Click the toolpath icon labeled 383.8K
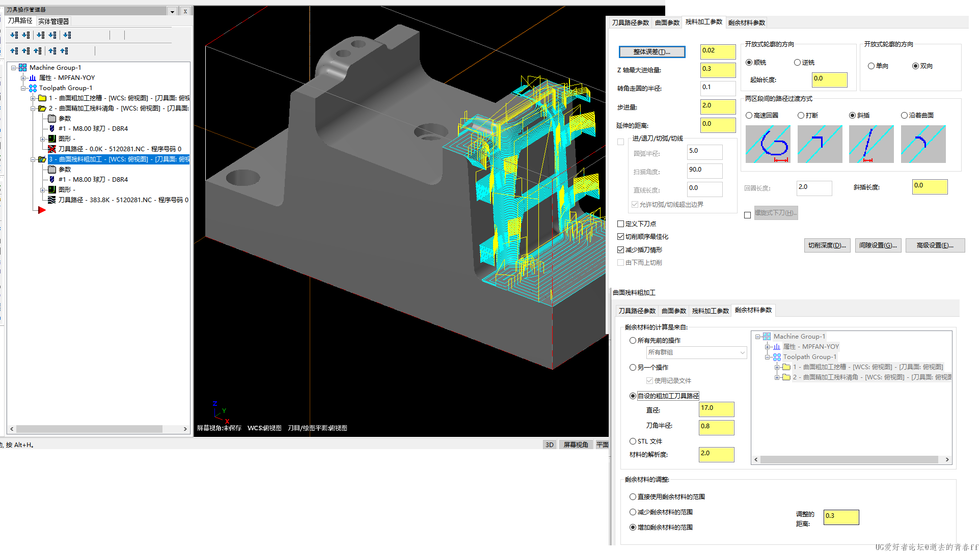This screenshot has height=553, width=980. [x=52, y=200]
